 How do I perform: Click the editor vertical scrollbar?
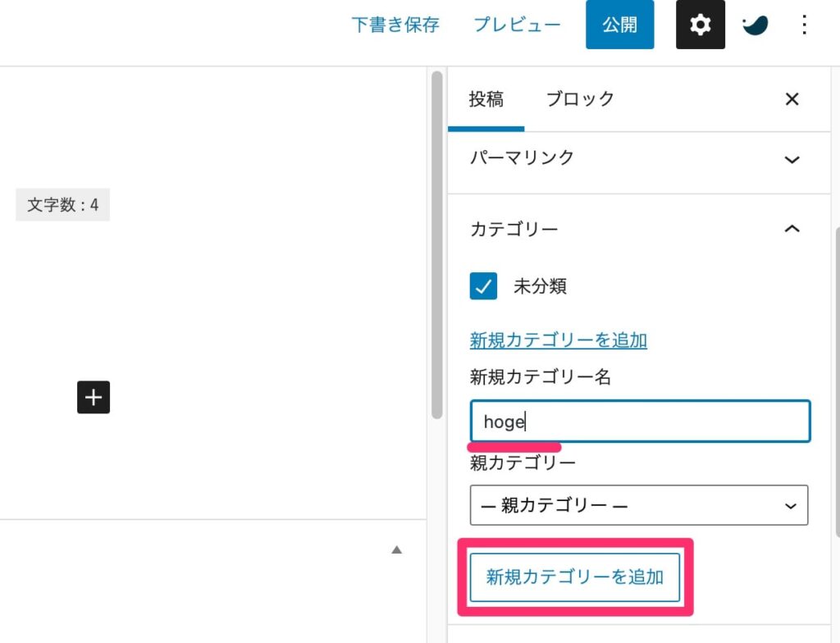pyautogui.click(x=437, y=245)
